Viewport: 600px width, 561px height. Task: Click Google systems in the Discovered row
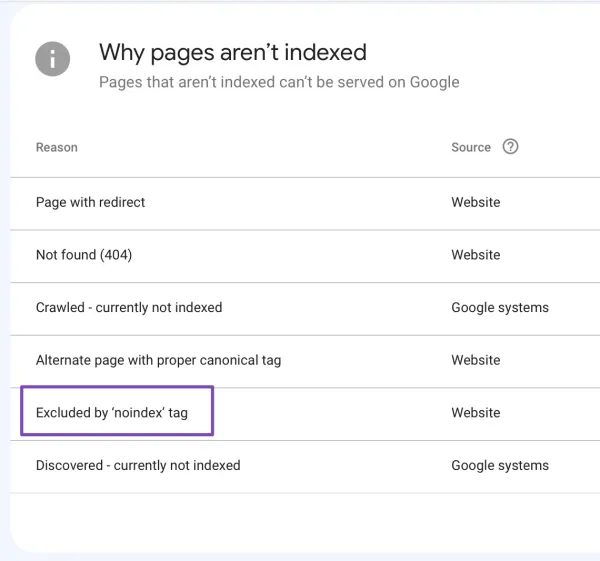pos(499,465)
